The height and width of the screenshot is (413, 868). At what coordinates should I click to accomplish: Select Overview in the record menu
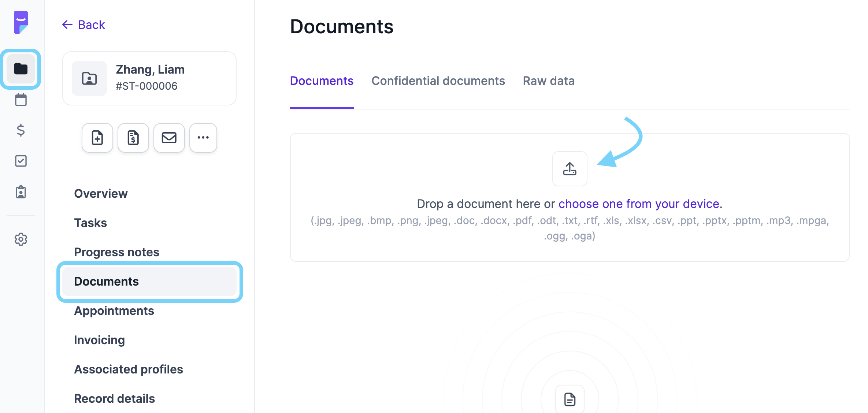coord(101,193)
